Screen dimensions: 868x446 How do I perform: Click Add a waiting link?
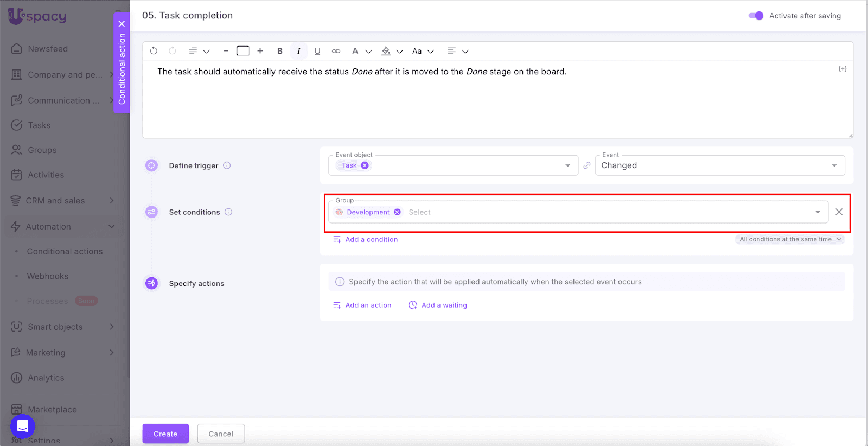pos(443,305)
